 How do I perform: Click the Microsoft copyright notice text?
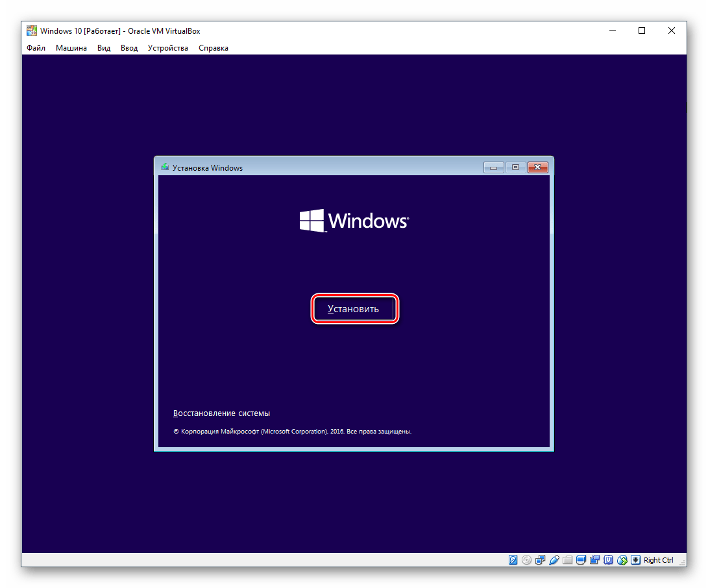[292, 432]
